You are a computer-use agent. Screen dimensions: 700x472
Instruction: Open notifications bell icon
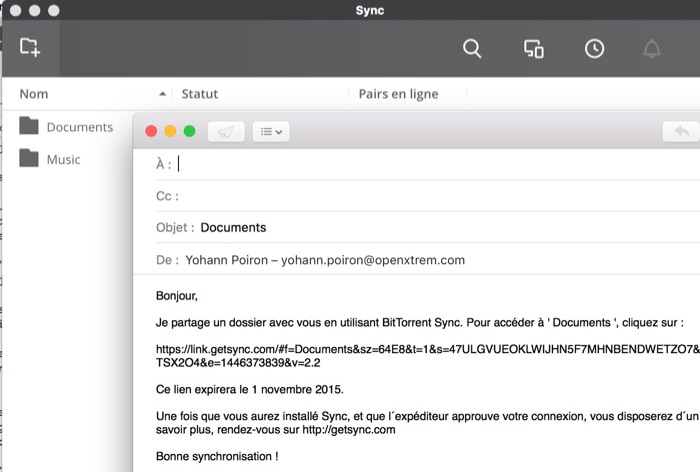[x=652, y=48]
